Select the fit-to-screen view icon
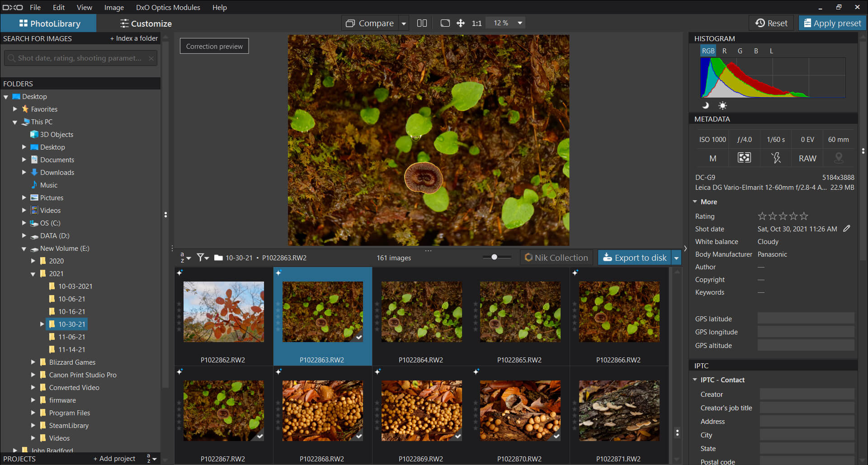Image resolution: width=868 pixels, height=465 pixels. (445, 23)
